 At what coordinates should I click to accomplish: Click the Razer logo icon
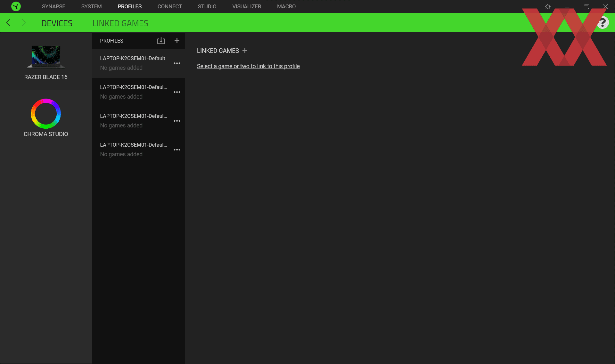pos(16,6)
